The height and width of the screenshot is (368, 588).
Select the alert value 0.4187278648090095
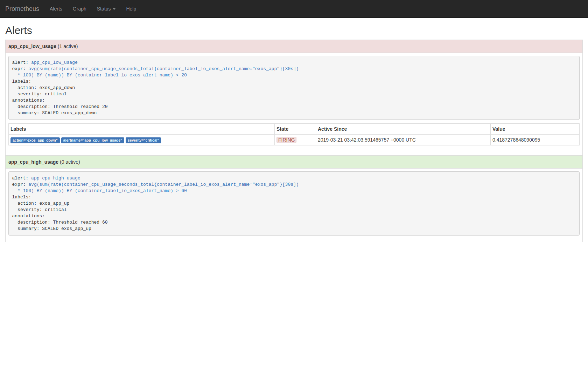pyautogui.click(x=516, y=140)
